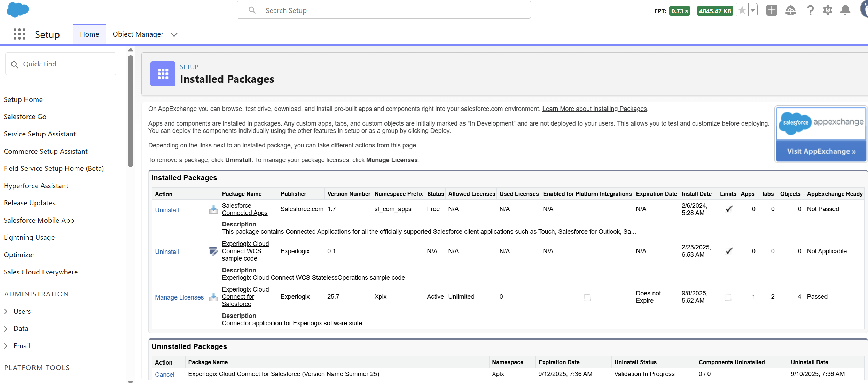Switch to the Home tab
The height and width of the screenshot is (383, 868).
click(89, 34)
